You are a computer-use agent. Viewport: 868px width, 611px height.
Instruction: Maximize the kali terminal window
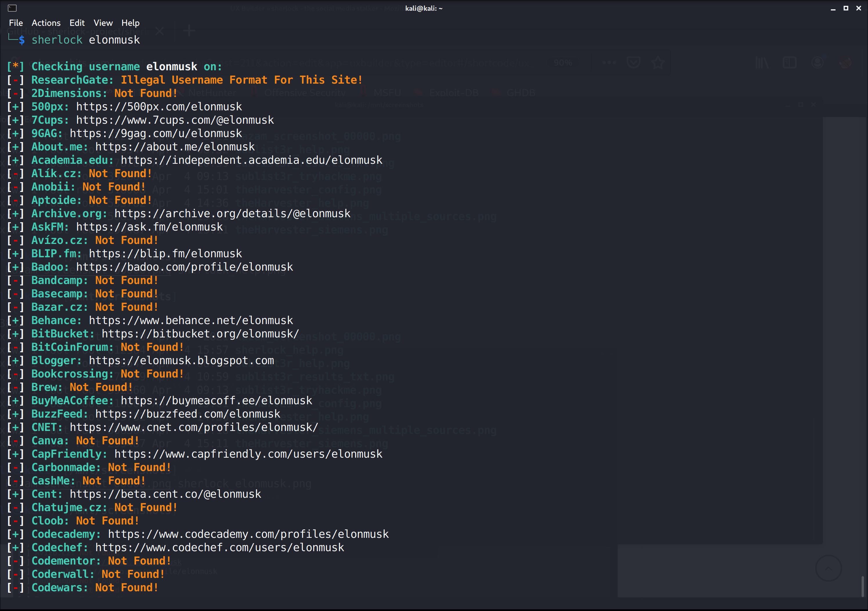pos(846,8)
